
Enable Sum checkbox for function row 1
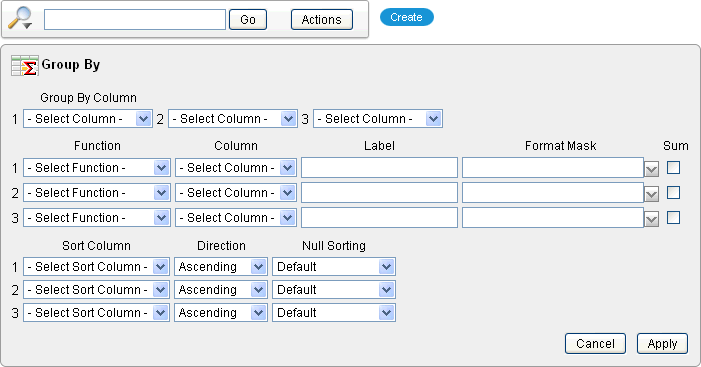pos(673,168)
